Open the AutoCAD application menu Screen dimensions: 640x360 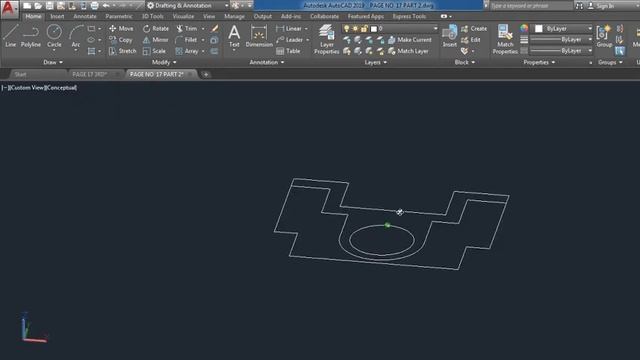coord(9,8)
